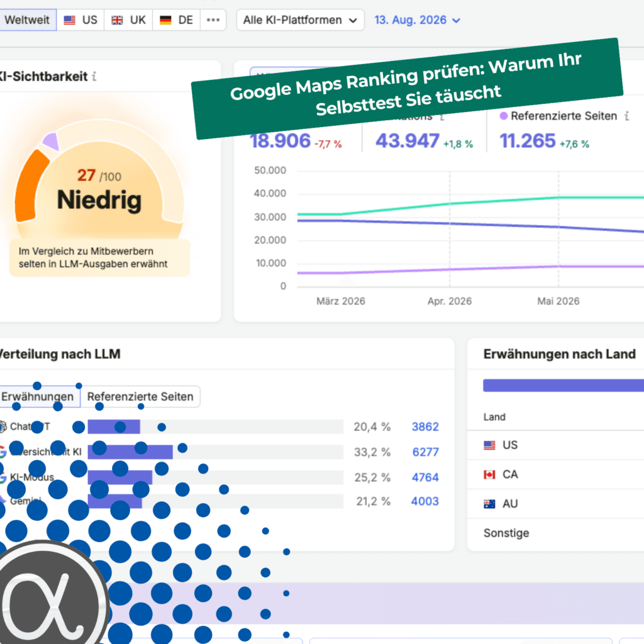Select the Referenzierte Seiten tab in LLM distribution
The height and width of the screenshot is (644, 644).
pyautogui.click(x=140, y=397)
